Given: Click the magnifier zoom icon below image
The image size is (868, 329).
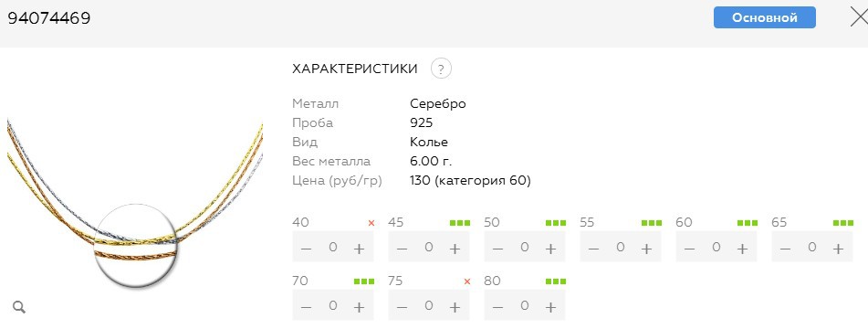Looking at the screenshot, I should pyautogui.click(x=19, y=307).
